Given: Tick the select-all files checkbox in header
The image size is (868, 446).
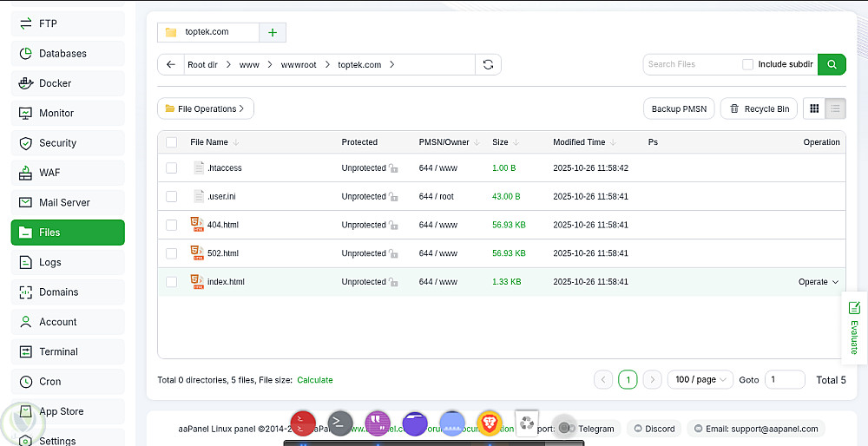Looking at the screenshot, I should tap(172, 142).
